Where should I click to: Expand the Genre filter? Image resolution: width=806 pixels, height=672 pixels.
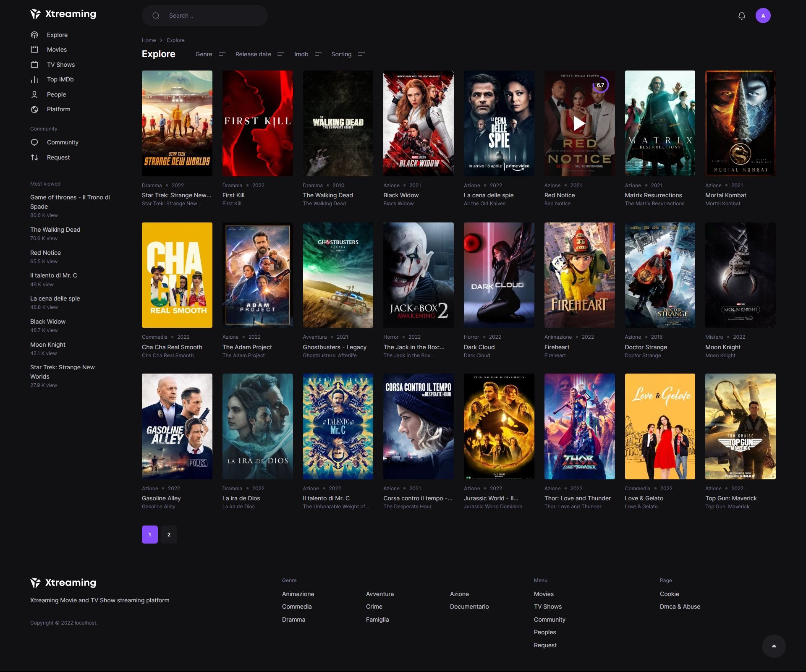coord(210,54)
